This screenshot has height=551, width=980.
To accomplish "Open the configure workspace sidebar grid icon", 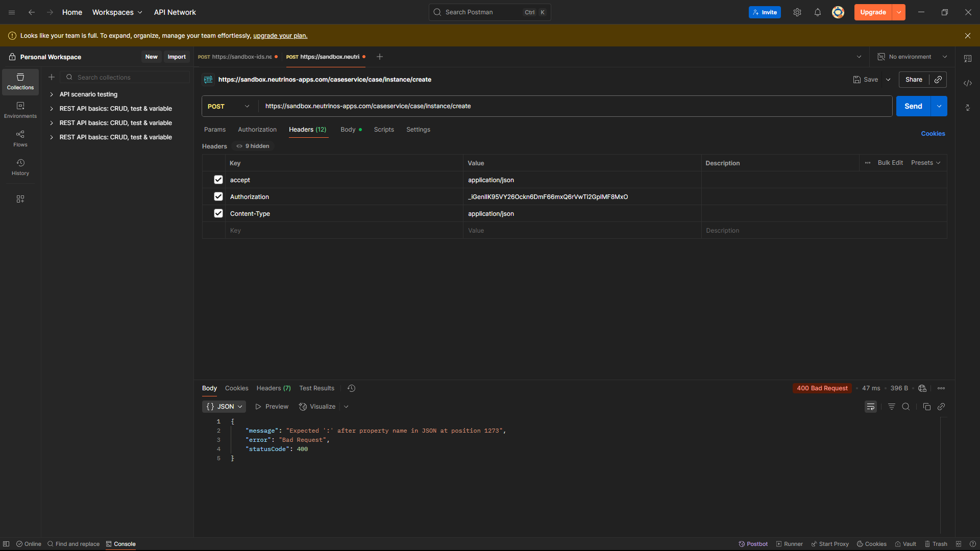I will pos(20,199).
